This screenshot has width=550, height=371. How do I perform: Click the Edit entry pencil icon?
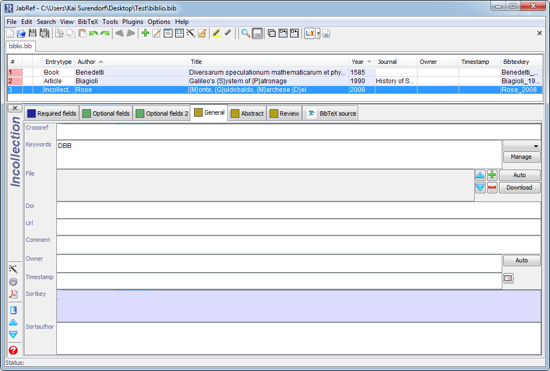pos(156,34)
